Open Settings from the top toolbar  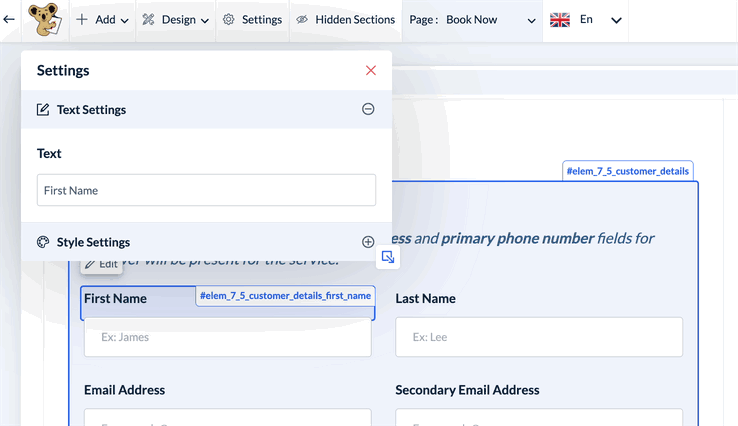[x=252, y=20]
